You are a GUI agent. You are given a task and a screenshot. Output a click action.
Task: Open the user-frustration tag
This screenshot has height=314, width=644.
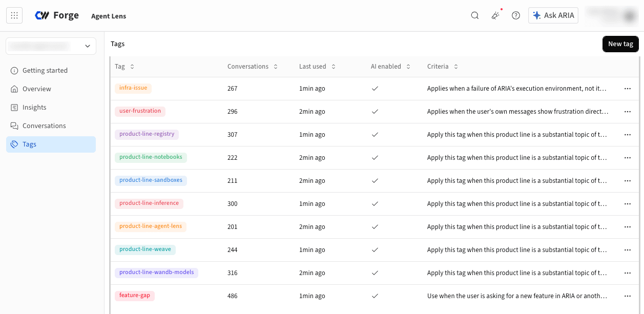pos(140,111)
